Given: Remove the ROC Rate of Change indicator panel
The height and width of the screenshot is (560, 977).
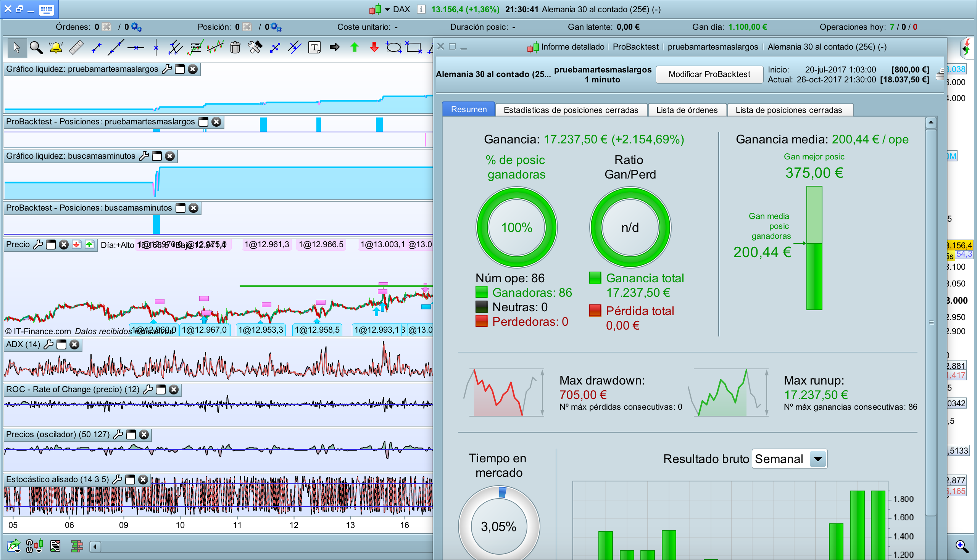Looking at the screenshot, I should [174, 389].
